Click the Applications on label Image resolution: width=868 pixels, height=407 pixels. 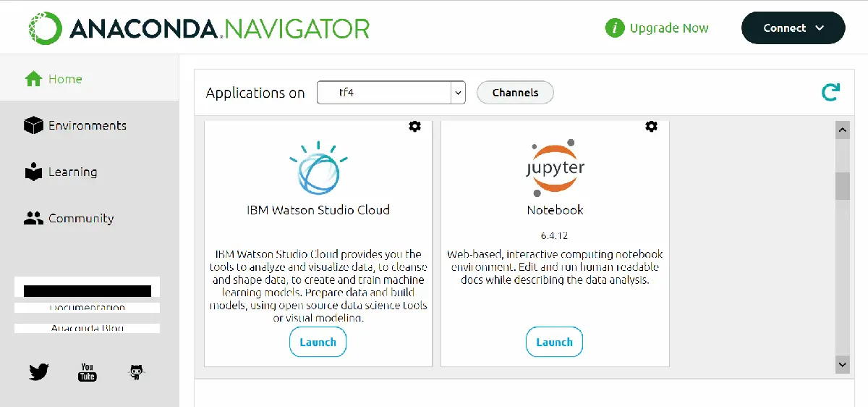255,93
